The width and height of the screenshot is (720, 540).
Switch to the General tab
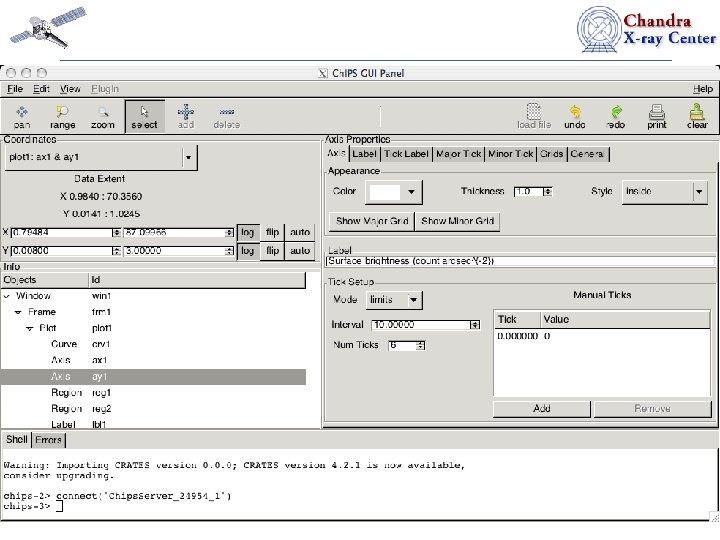tap(587, 154)
